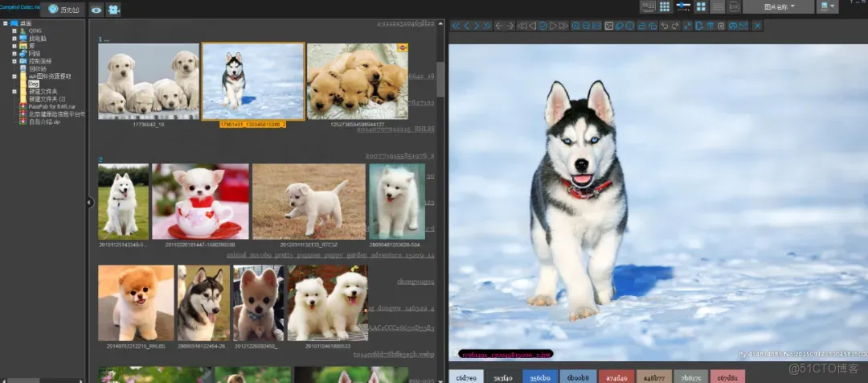Switch to list lines view
868x383 pixels.
coord(718,6)
